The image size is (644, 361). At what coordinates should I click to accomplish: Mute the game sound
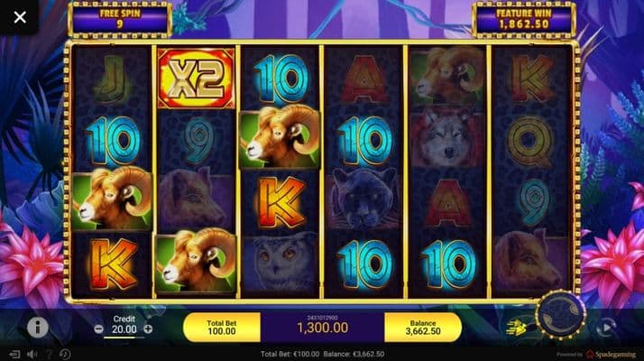coord(32,354)
